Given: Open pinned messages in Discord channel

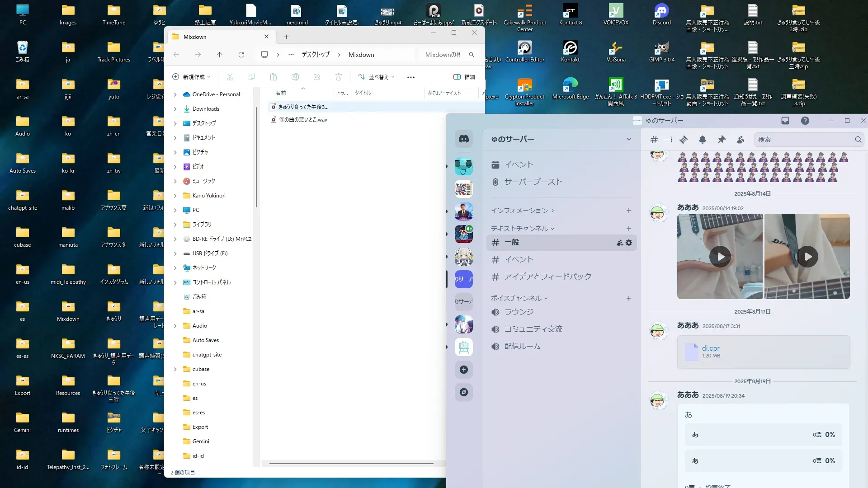Looking at the screenshot, I should (722, 140).
